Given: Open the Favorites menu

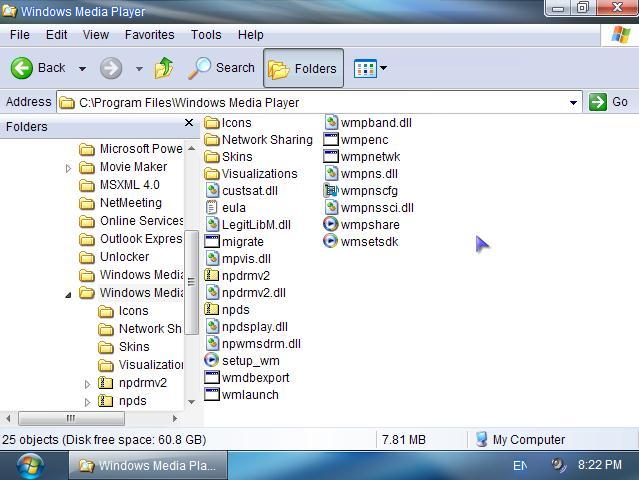Looking at the screenshot, I should tap(150, 35).
